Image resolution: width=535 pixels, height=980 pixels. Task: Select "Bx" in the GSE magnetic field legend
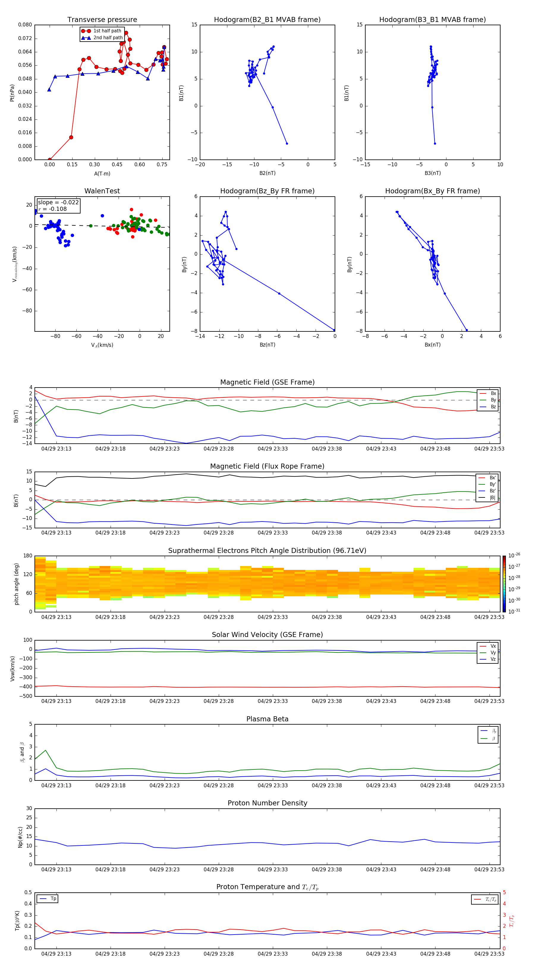click(x=488, y=393)
